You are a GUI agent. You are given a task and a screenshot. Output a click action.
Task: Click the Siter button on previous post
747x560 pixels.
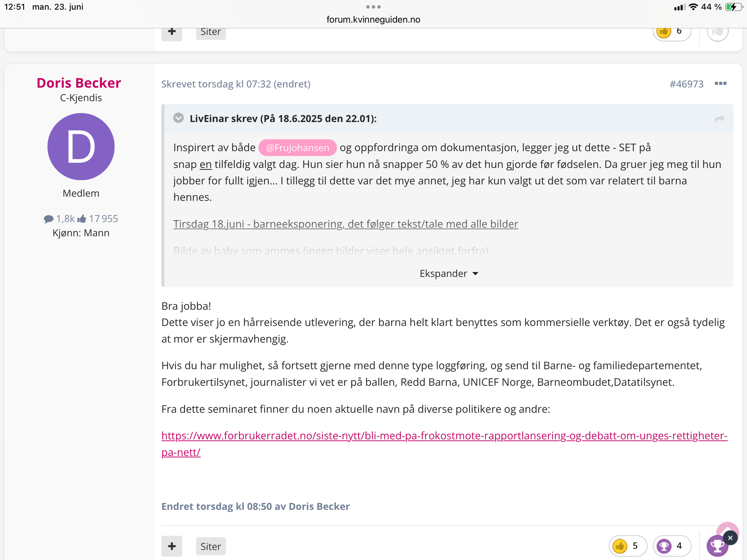[211, 32]
